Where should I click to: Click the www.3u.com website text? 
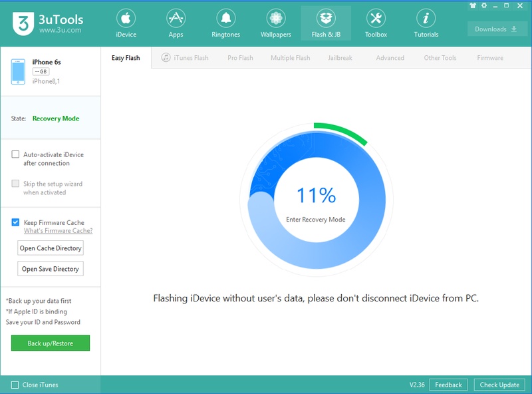60,30
